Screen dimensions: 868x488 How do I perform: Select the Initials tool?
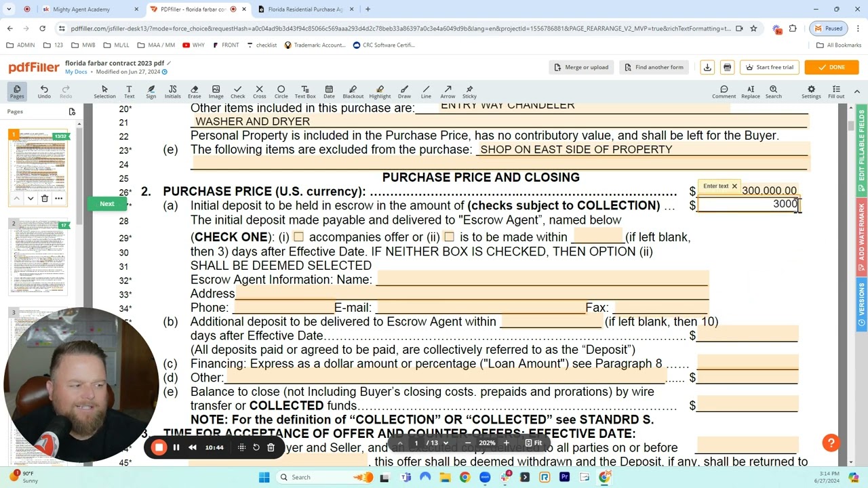[x=172, y=91]
